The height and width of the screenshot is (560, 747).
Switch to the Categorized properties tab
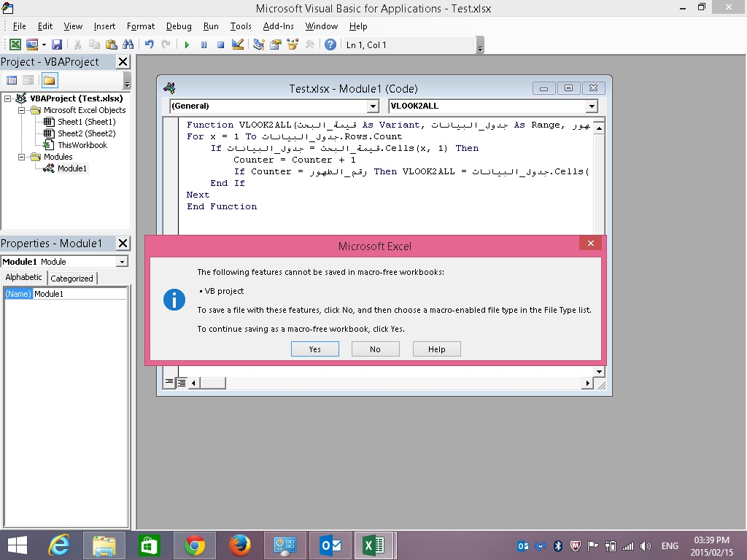[x=72, y=278]
